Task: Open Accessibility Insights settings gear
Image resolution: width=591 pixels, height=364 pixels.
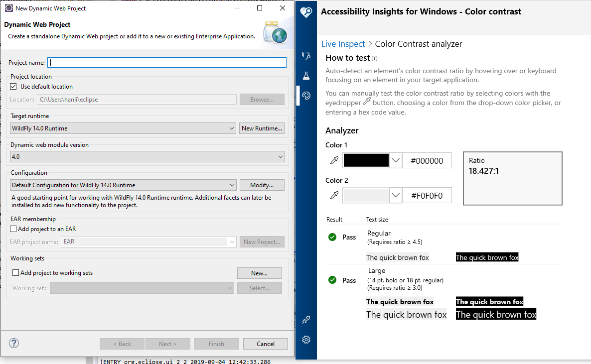Action: tap(305, 339)
